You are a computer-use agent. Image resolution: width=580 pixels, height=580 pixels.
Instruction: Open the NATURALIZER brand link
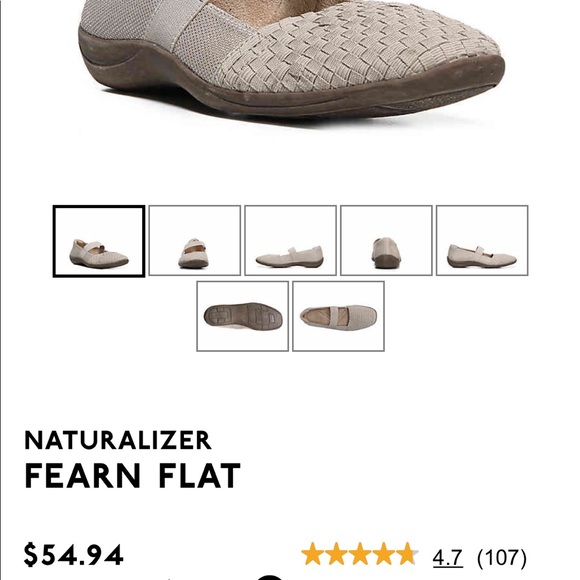[118, 440]
